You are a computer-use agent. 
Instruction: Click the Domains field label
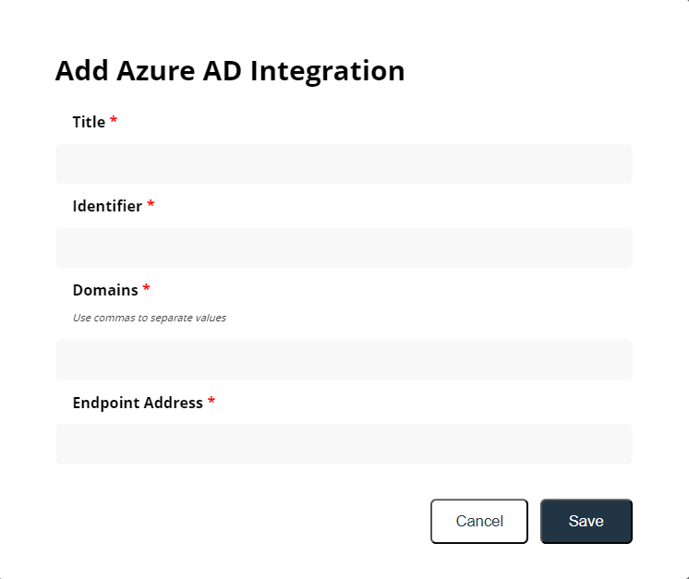click(x=105, y=290)
